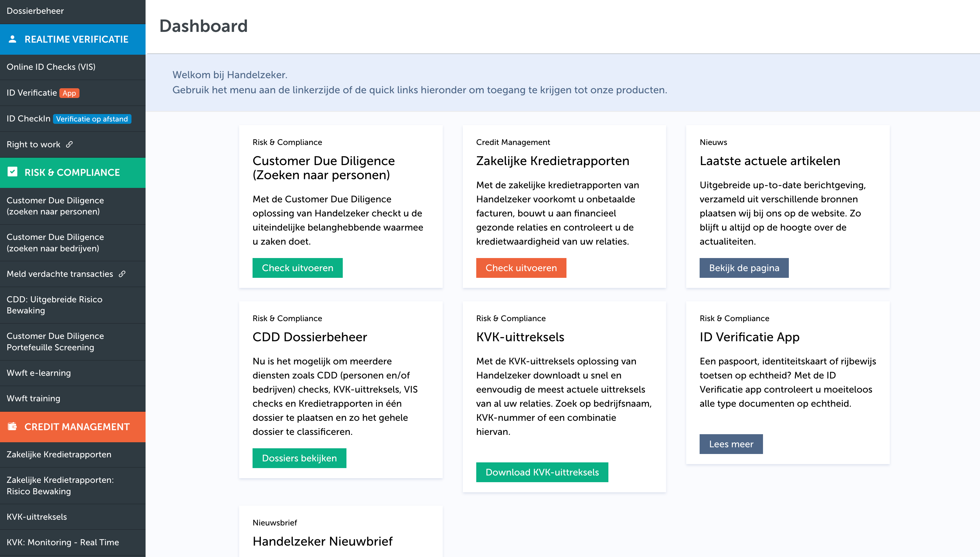The width and height of the screenshot is (980, 557).
Task: Click the link icon next to Right to work
Action: 69,144
